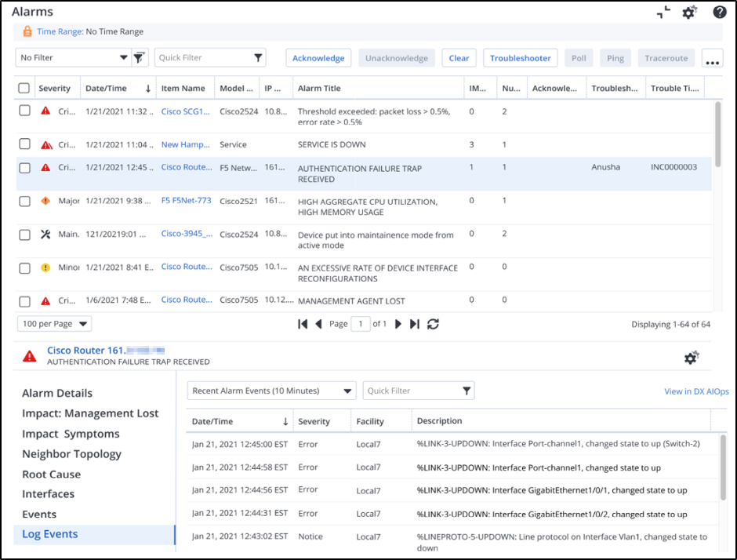Open the Recent Alarm Events dropdown
Image resolution: width=737 pixels, height=560 pixels.
270,390
